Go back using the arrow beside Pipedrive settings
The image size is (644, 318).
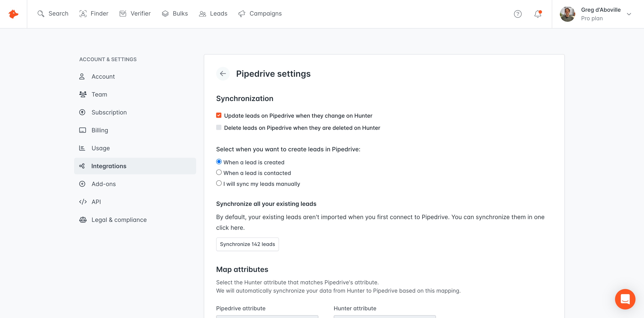223,74
